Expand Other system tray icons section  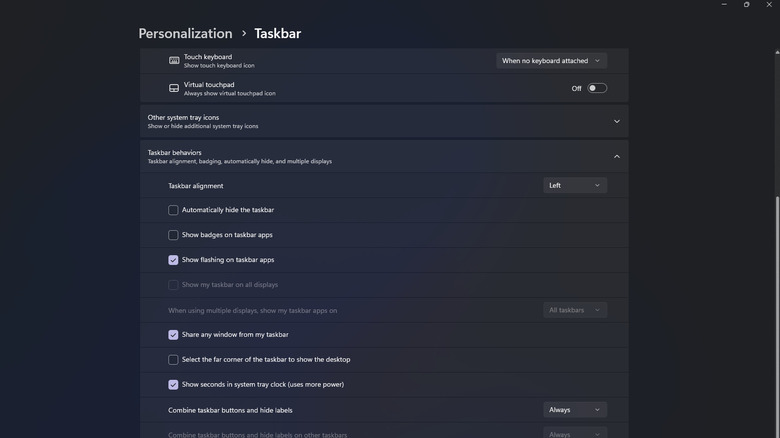(616, 121)
